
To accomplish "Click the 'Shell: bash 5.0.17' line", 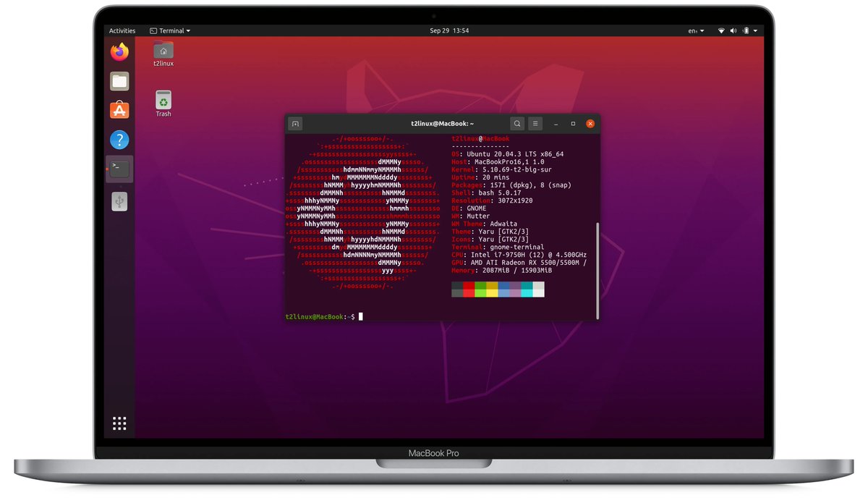I will tap(486, 193).
